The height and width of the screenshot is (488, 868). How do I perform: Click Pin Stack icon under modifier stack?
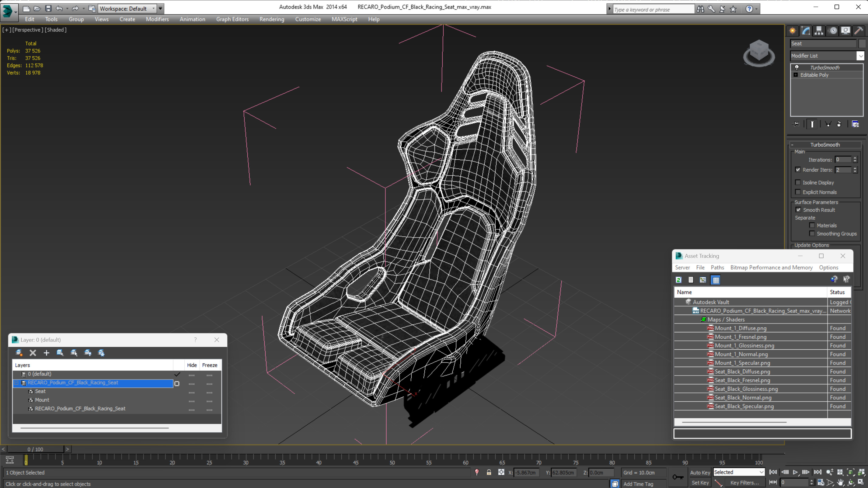796,124
